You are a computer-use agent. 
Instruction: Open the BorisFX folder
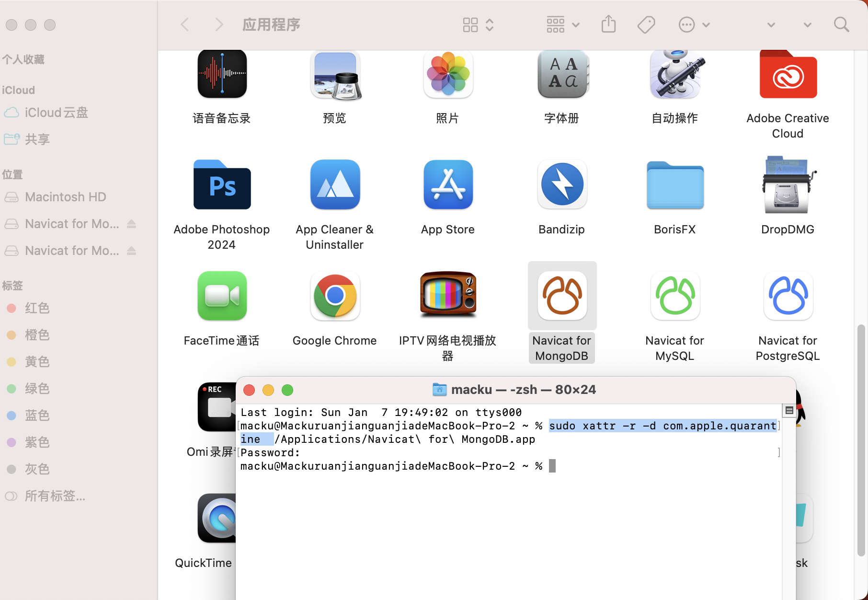(x=675, y=185)
